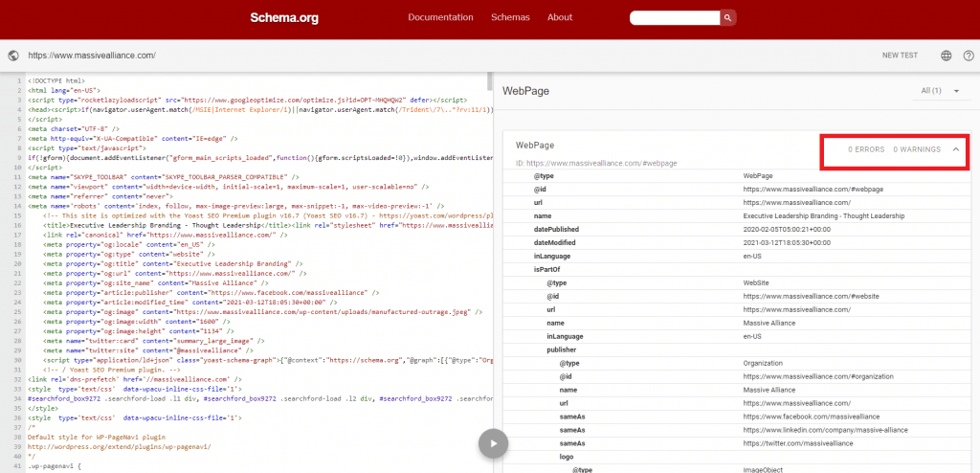This screenshot has width=980, height=473.
Task: Focus the header search input field
Action: (x=675, y=17)
